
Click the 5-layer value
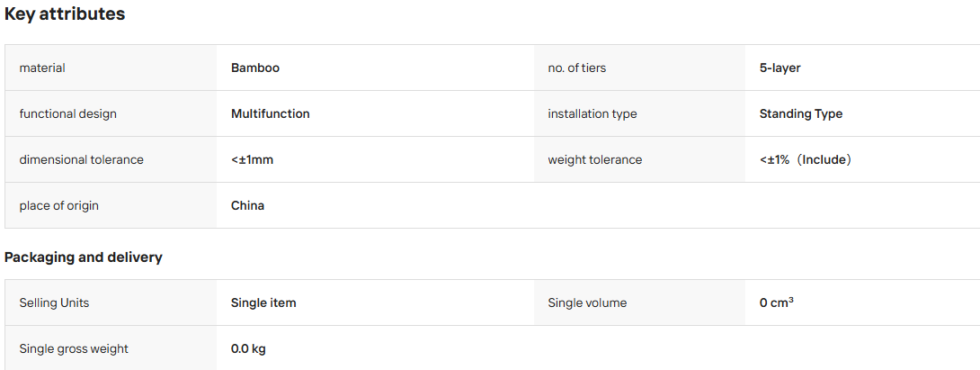click(x=780, y=68)
